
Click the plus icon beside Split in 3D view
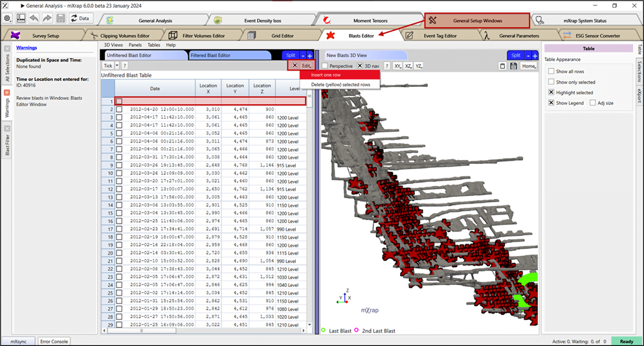point(535,56)
